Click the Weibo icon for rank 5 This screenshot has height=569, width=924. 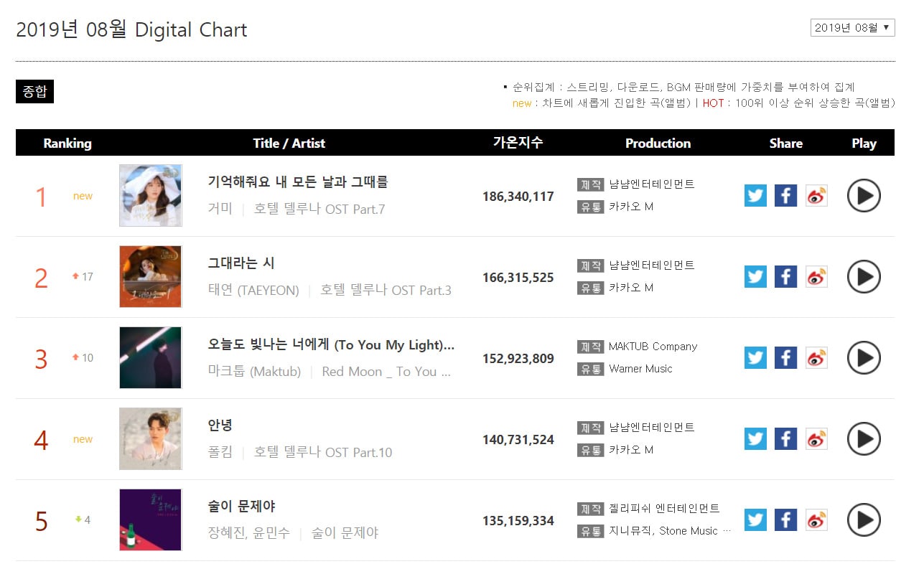(x=816, y=519)
